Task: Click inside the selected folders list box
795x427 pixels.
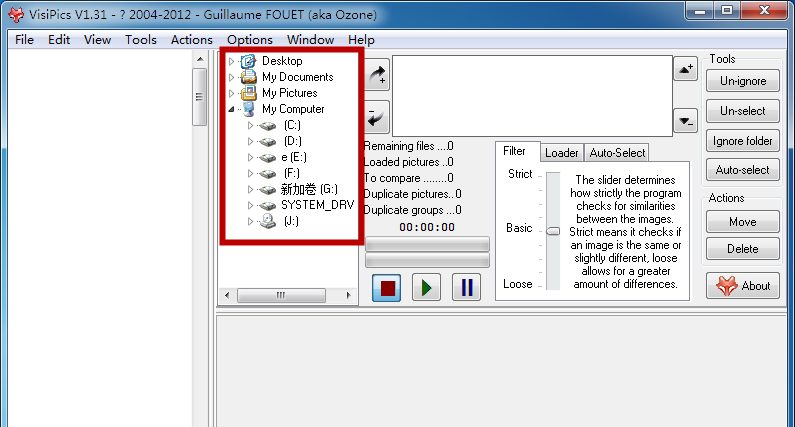Action: (532, 96)
